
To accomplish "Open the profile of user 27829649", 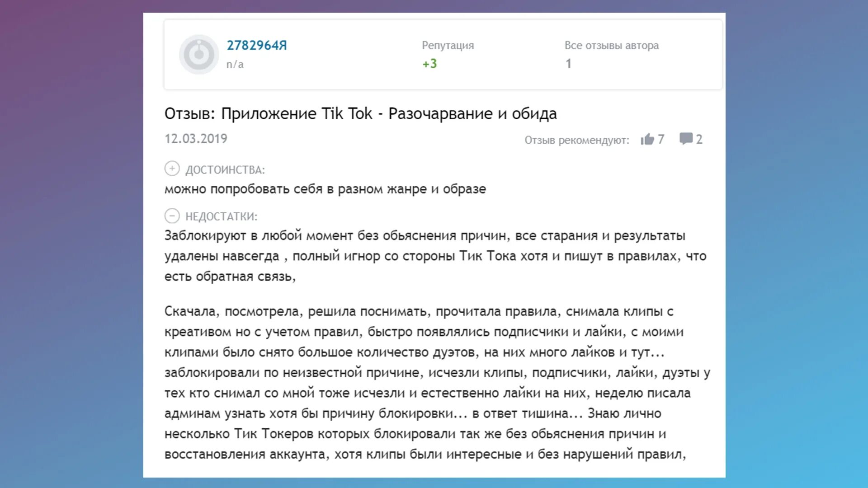I will tap(256, 45).
